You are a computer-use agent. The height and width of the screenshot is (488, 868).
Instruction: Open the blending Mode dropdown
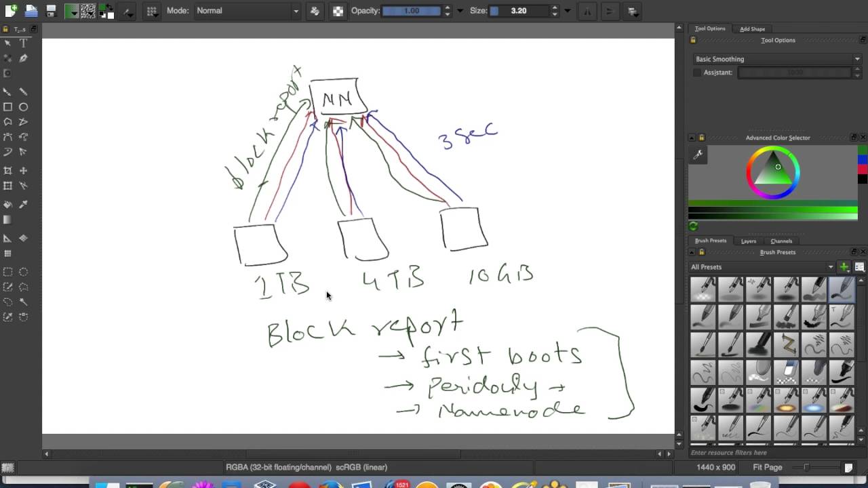coord(248,11)
